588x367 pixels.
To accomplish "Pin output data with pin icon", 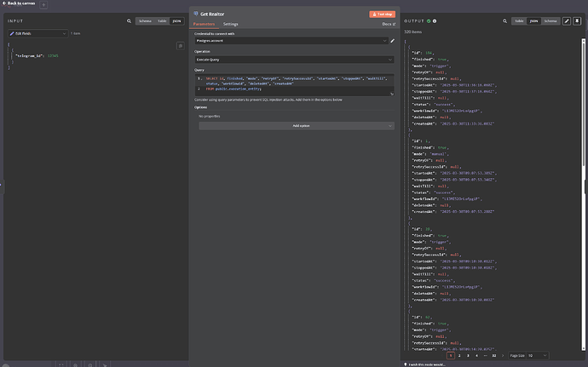I will coord(577,21).
